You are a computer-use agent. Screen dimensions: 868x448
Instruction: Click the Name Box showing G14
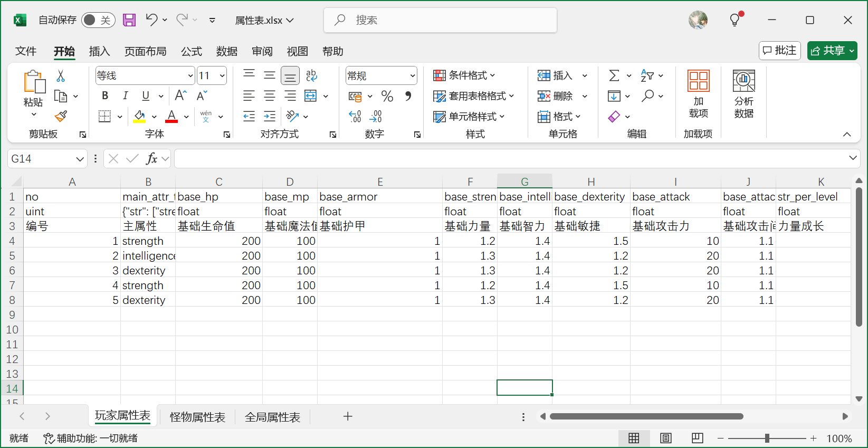(x=41, y=159)
